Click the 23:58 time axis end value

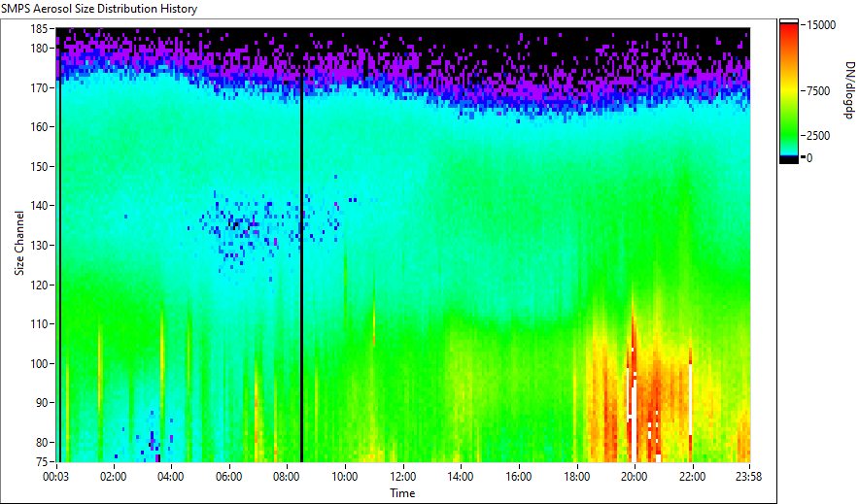[748, 477]
